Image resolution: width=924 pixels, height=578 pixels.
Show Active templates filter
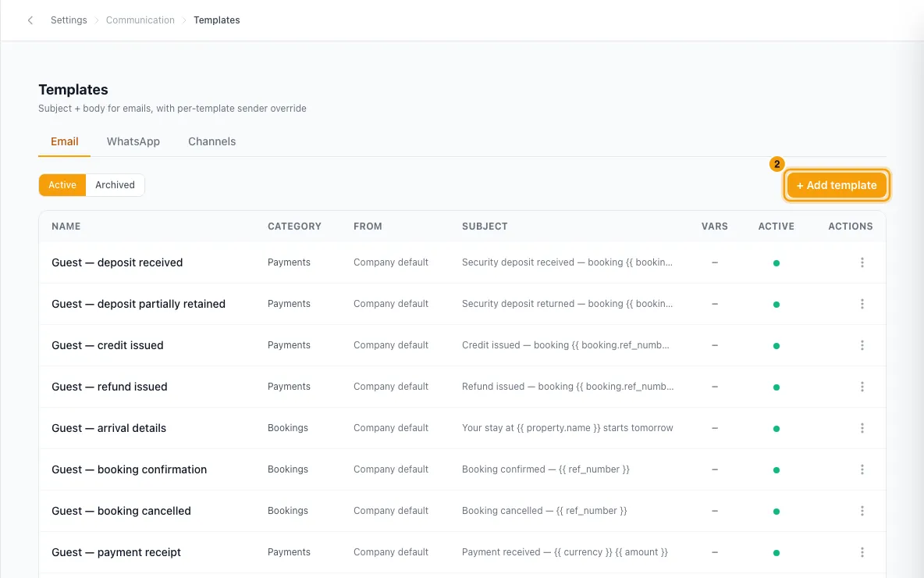(62, 184)
